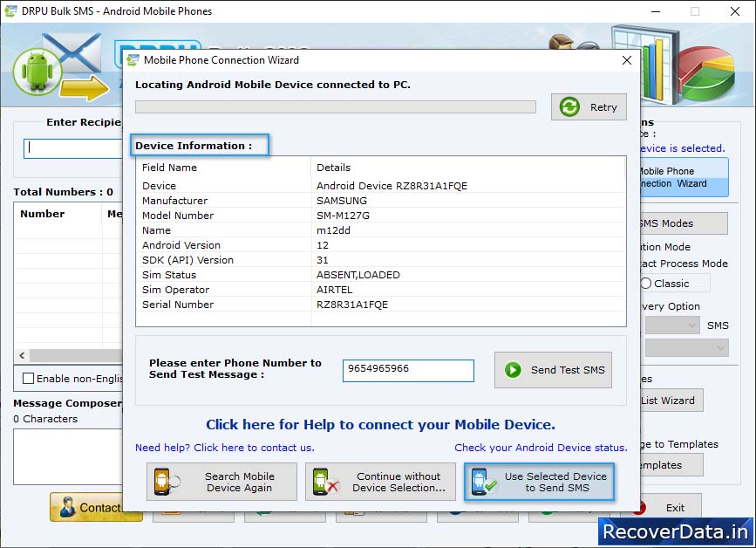Click the 'Serial Number' field row
This screenshot has width=756, height=548.
pyautogui.click(x=381, y=305)
